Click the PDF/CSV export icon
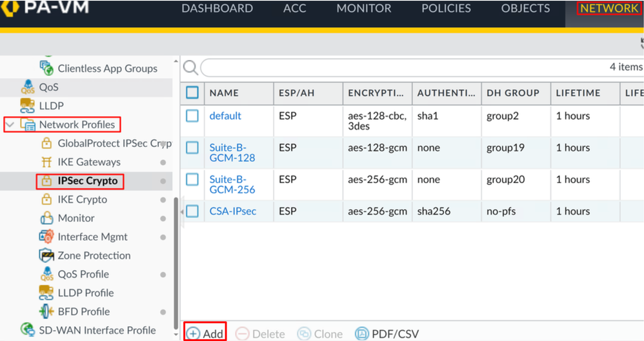 [x=362, y=334]
